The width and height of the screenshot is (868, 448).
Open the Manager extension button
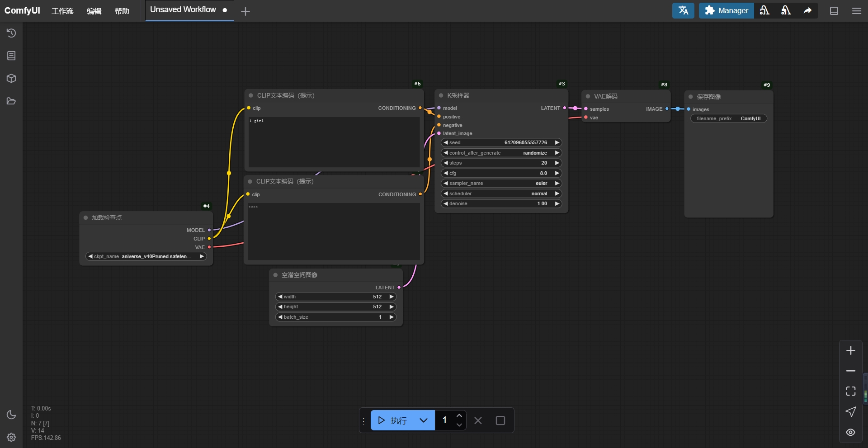(x=726, y=10)
